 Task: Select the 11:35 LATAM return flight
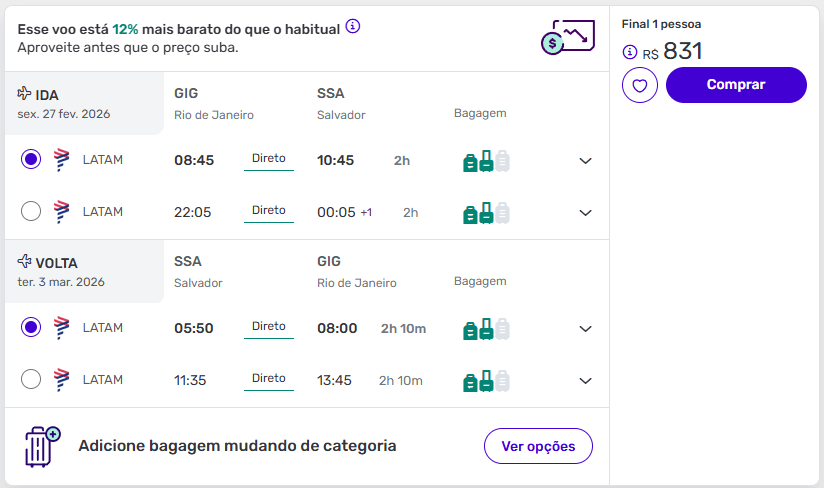(x=31, y=379)
